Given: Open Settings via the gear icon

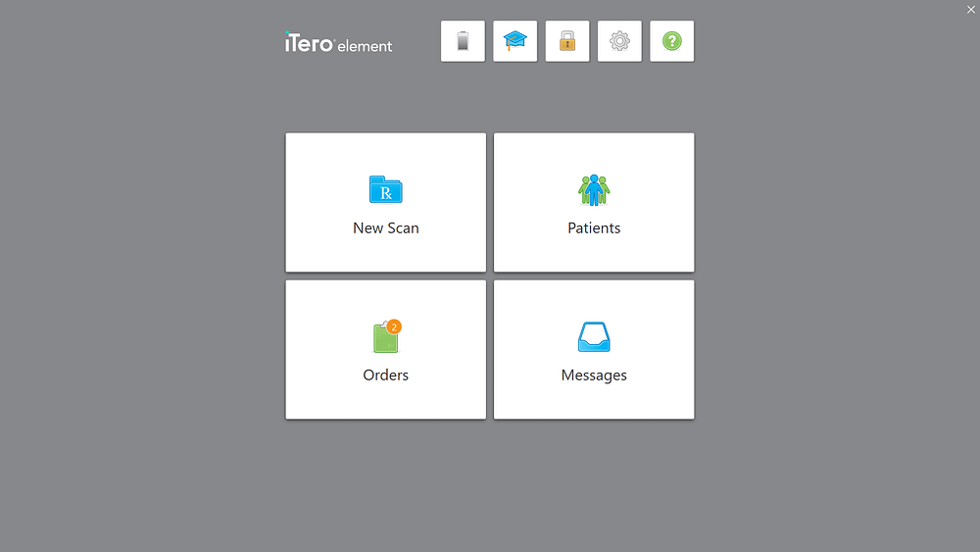Looking at the screenshot, I should coord(619,41).
